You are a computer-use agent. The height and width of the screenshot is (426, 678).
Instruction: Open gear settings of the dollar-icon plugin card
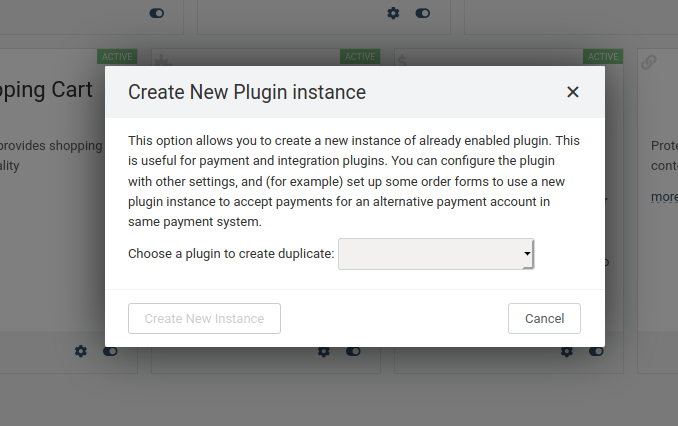click(566, 351)
